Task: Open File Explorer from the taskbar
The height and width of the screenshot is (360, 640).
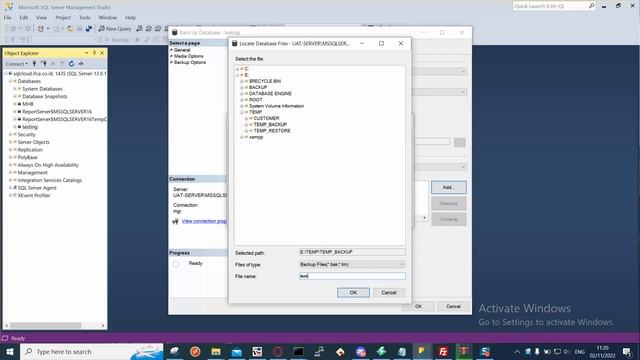Action: (x=216, y=351)
